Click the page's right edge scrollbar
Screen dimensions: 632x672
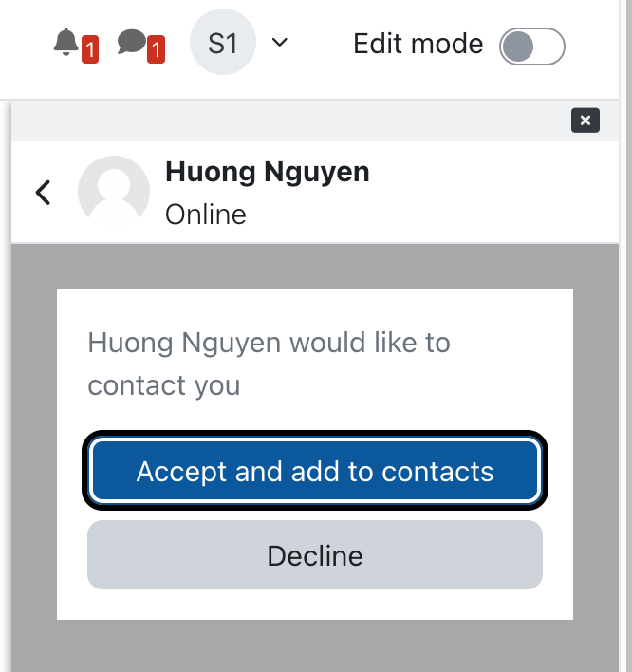625,336
